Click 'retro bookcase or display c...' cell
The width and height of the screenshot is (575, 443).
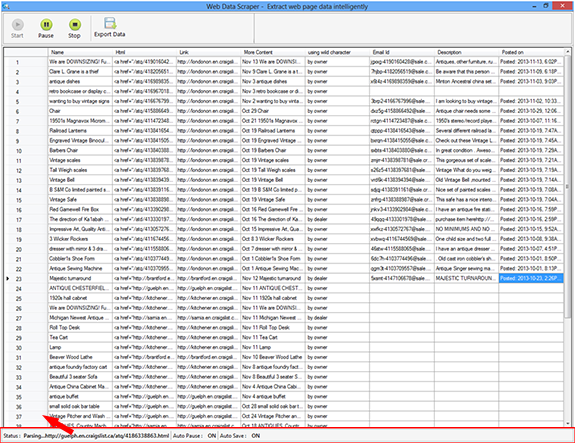(80, 91)
